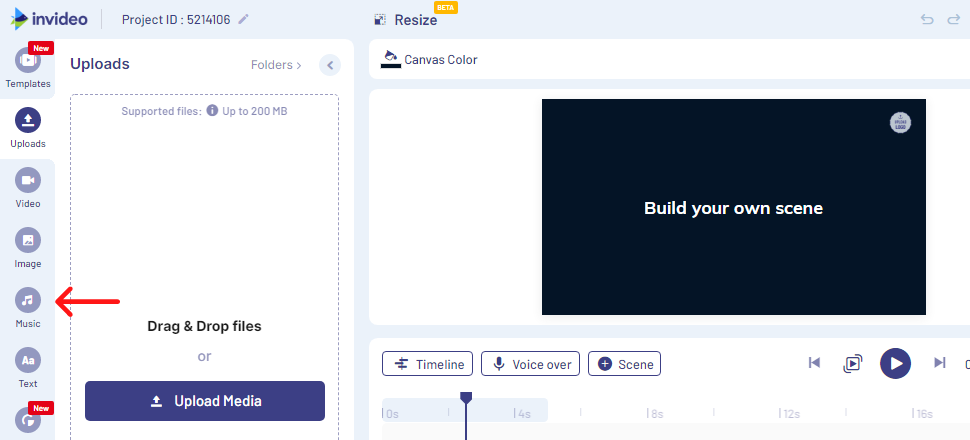Open the Templates sidebar panel

[28, 69]
